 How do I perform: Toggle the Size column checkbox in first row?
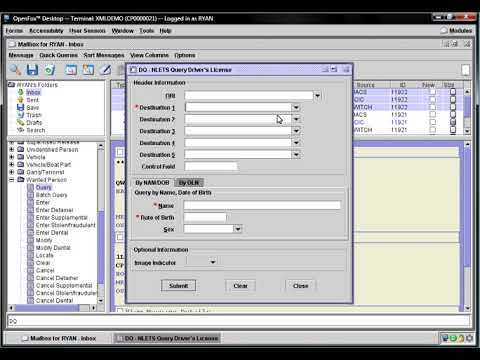(x=453, y=92)
